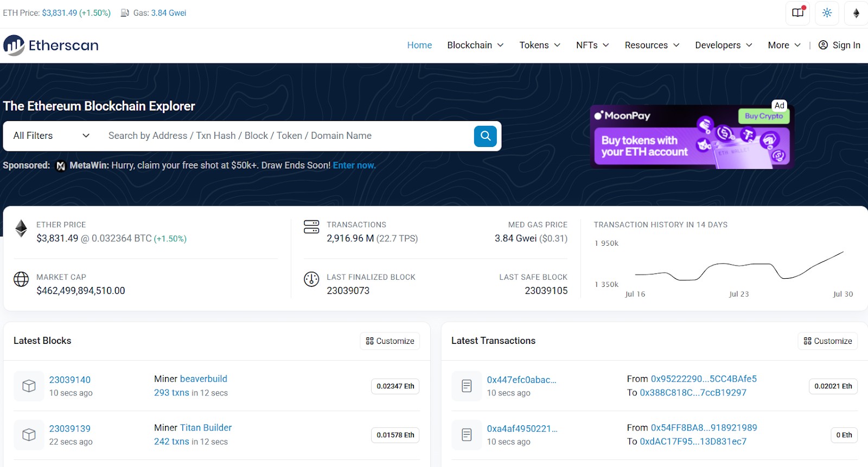Viewport: 868px width, 467px height.
Task: Open block 23039139
Action: click(x=70, y=428)
